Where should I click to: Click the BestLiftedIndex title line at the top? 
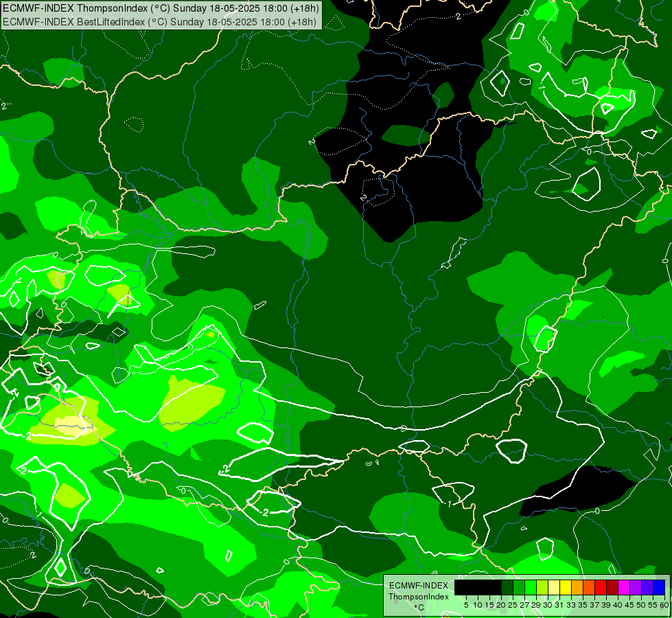click(x=159, y=21)
